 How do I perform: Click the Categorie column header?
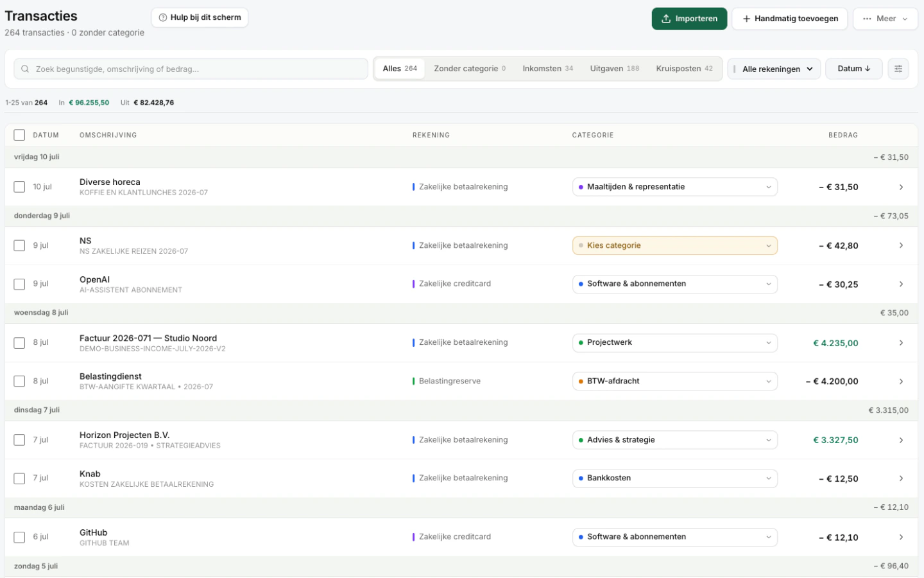593,136
